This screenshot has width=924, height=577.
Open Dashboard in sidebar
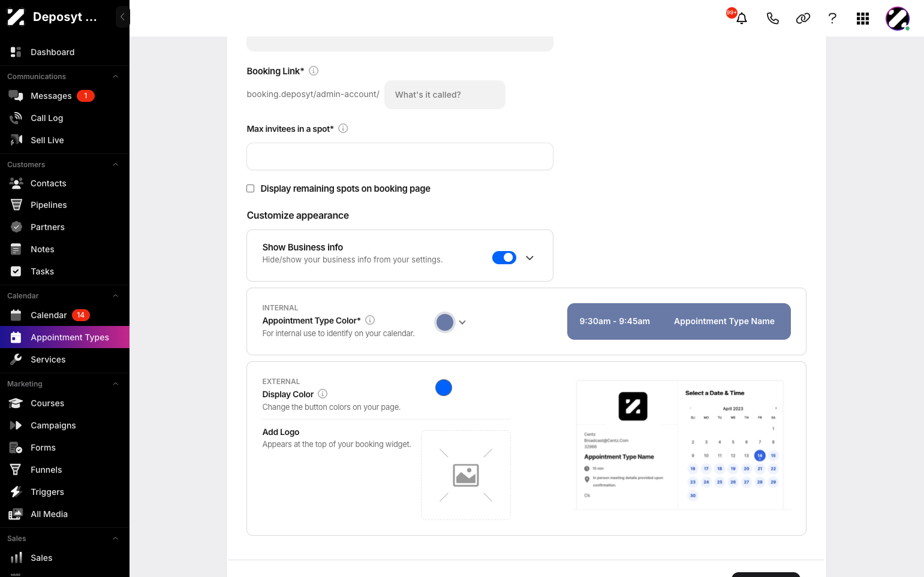point(65,52)
